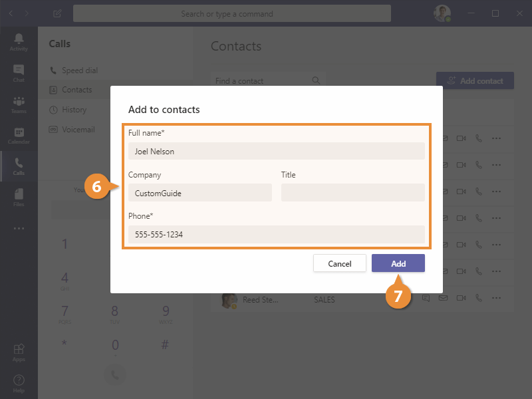Viewport: 532px width, 399px height.
Task: Open the Calendar app icon
Action: (x=19, y=136)
